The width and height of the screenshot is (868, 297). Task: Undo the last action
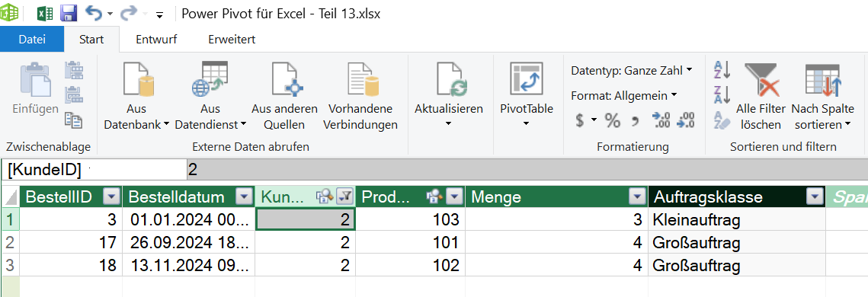94,13
